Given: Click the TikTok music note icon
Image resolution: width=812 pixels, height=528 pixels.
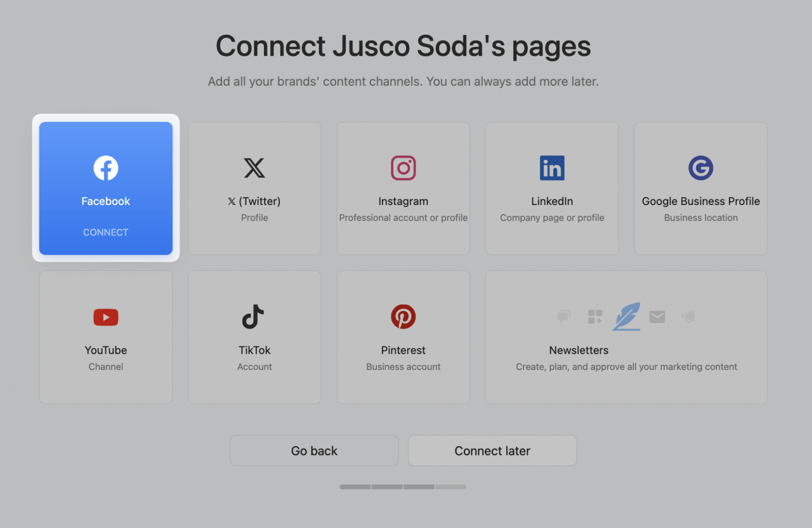Looking at the screenshot, I should [x=254, y=317].
